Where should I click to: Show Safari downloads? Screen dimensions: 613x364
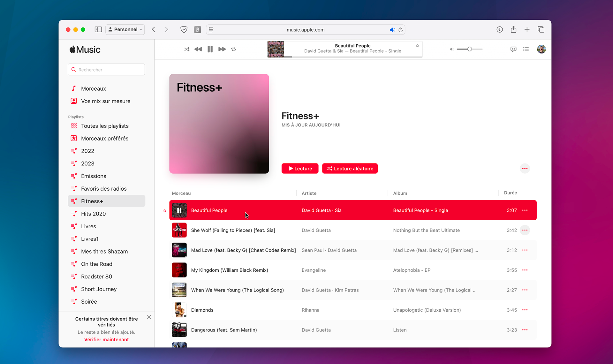(500, 29)
